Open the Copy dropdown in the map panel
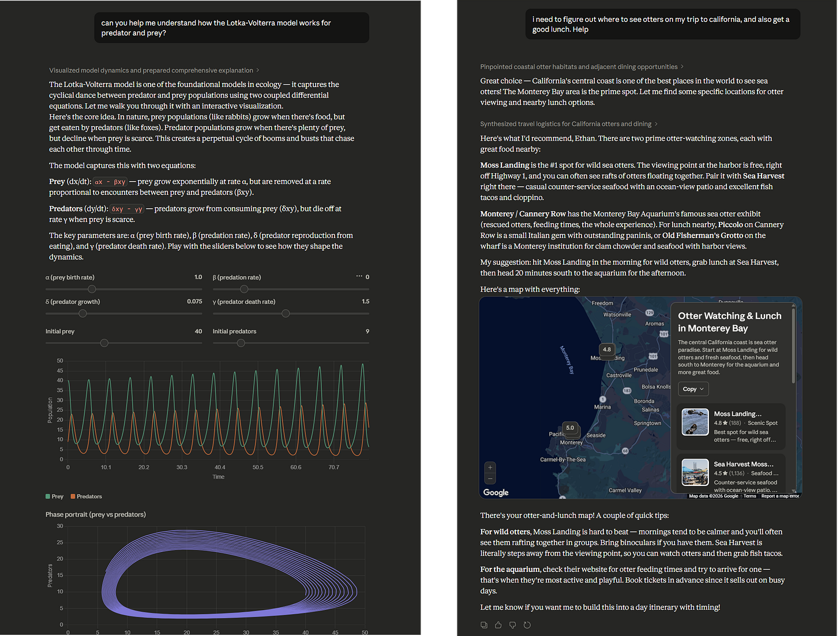The width and height of the screenshot is (840, 636). (x=693, y=389)
